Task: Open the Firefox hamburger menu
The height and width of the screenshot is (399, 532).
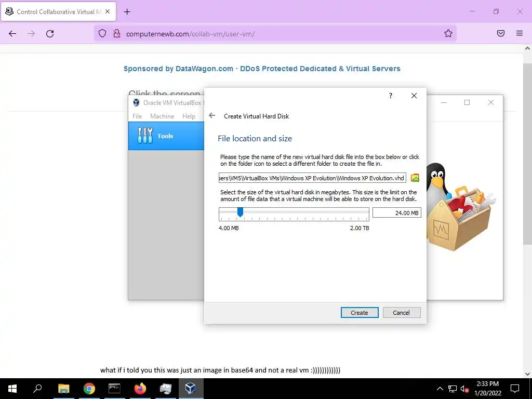Action: click(x=520, y=33)
